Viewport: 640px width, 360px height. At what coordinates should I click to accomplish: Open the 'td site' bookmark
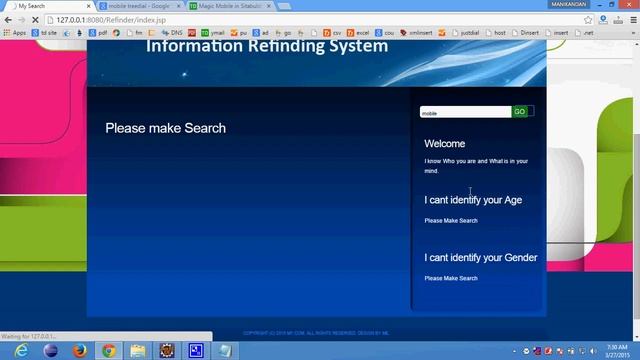44,33
